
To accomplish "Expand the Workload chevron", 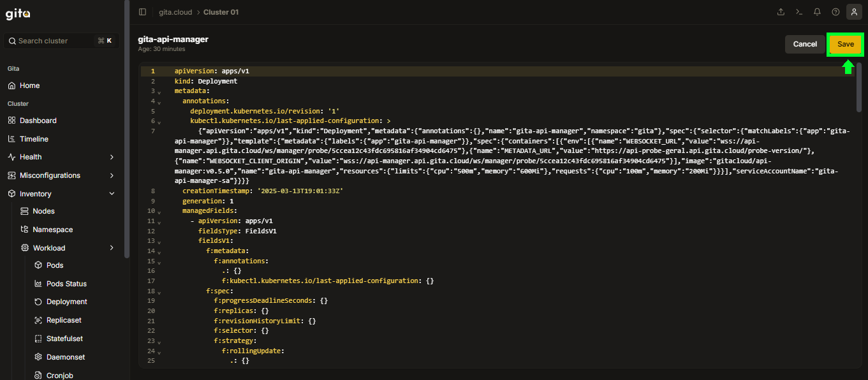I will [112, 248].
